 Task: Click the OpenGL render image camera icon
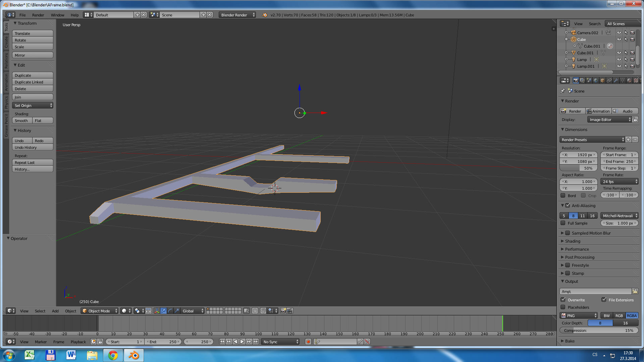pos(283,311)
